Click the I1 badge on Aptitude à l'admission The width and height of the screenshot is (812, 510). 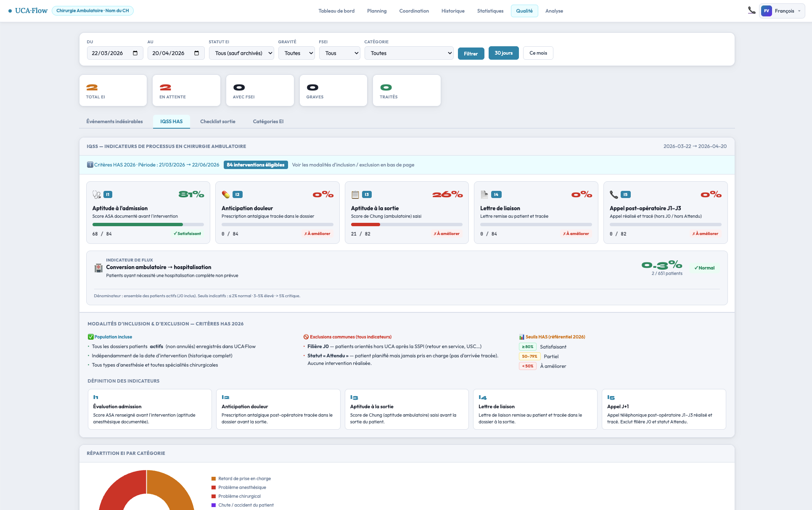pyautogui.click(x=108, y=194)
